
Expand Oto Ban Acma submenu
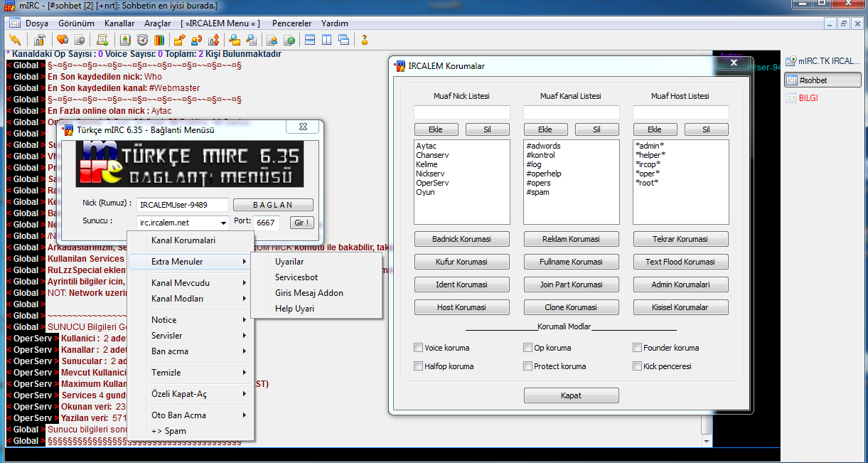coord(191,415)
